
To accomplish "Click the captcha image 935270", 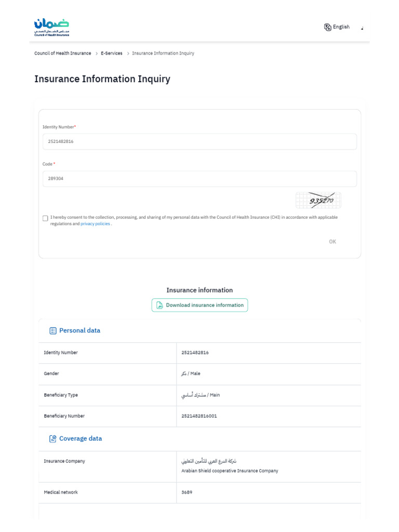I will (x=318, y=200).
